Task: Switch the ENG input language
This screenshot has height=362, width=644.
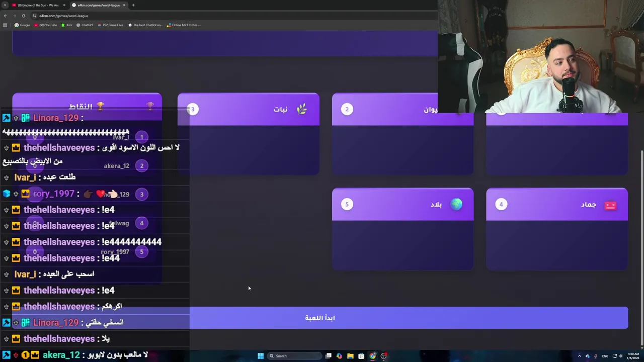Action: pos(605,356)
